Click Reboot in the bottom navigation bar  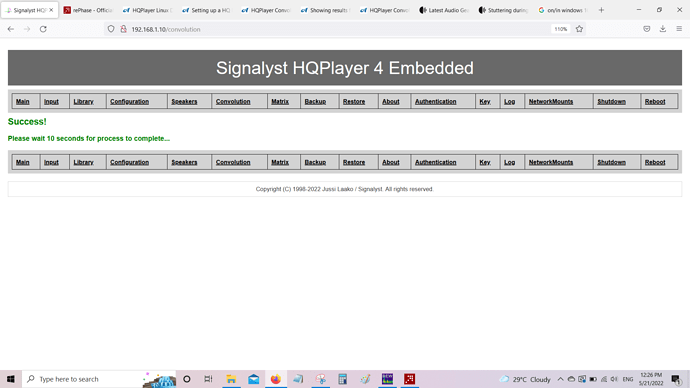(655, 162)
